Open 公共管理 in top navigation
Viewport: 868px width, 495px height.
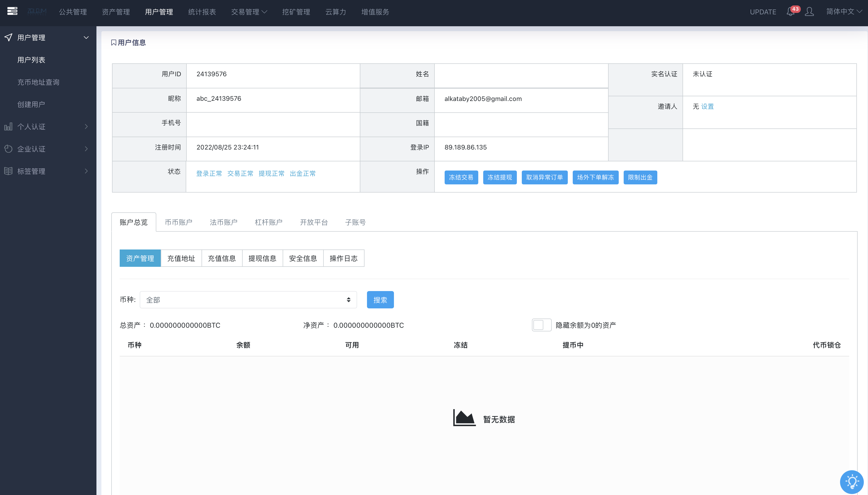(x=73, y=12)
